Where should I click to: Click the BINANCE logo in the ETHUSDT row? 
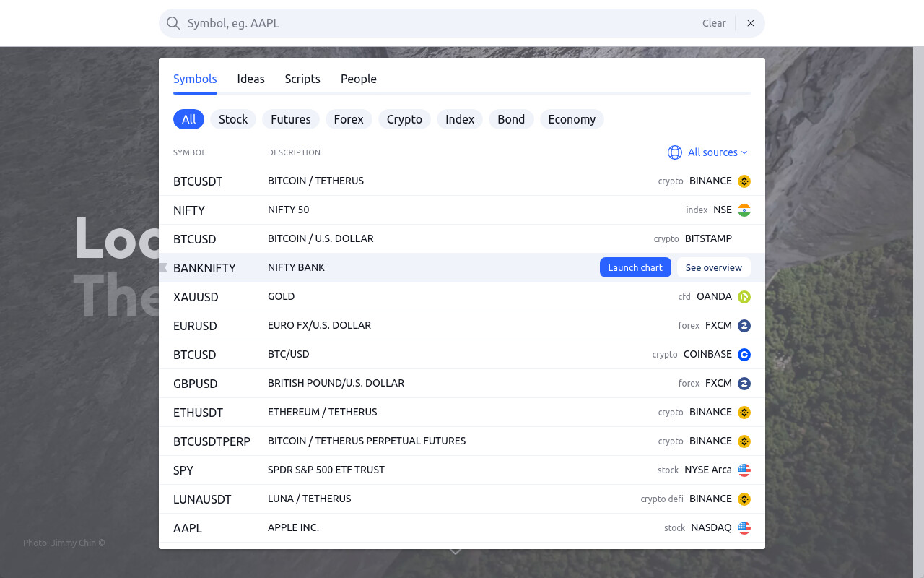pyautogui.click(x=744, y=413)
